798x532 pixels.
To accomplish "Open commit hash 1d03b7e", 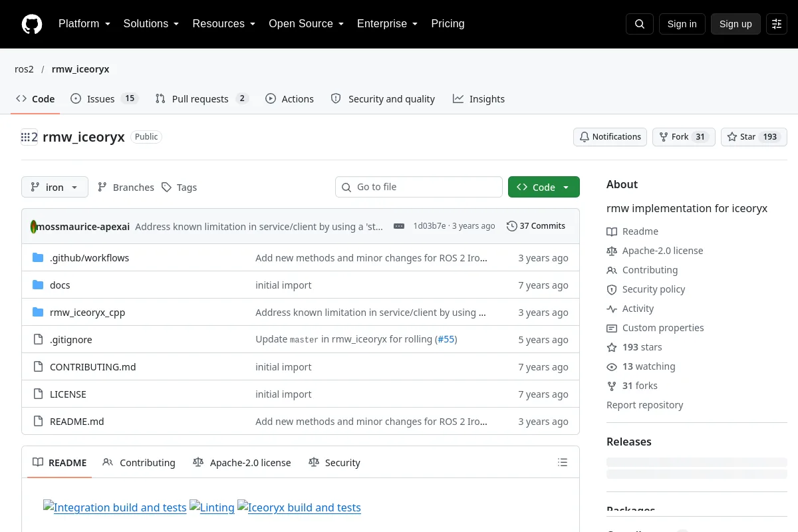I will (430, 226).
